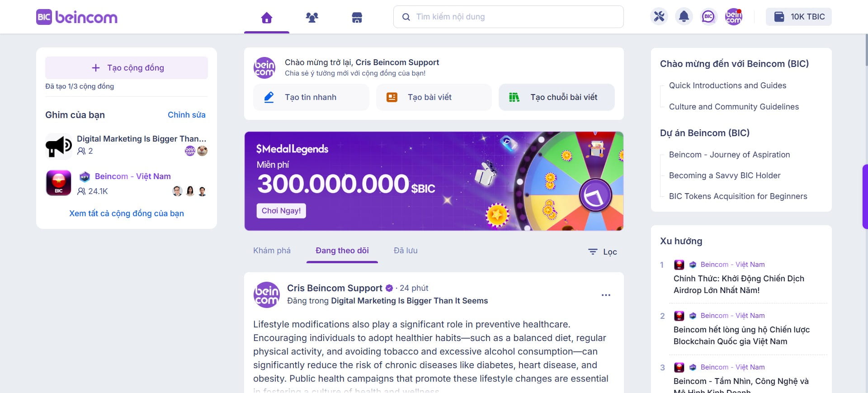Select the Đang theo dõi tab
The width and height of the screenshot is (868, 393).
[x=342, y=251]
